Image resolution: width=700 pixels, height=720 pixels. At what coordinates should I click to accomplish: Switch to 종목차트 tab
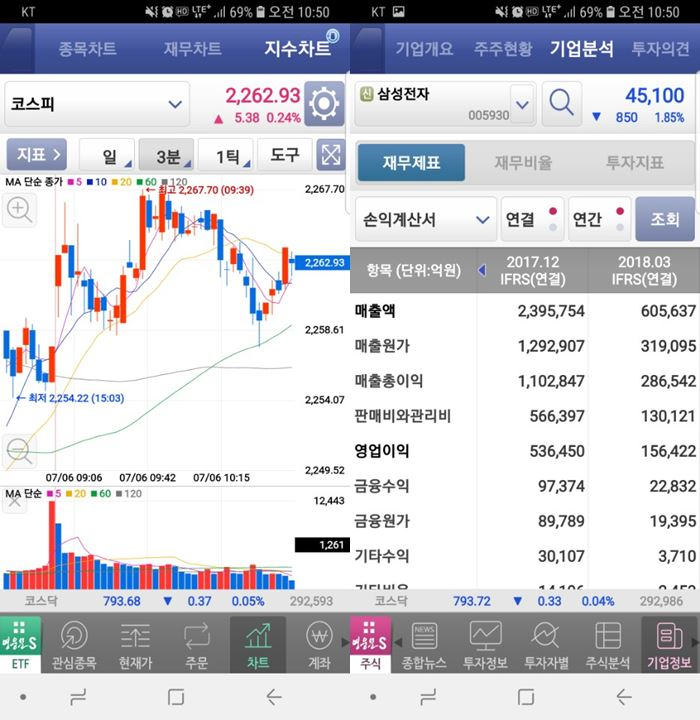point(87,49)
